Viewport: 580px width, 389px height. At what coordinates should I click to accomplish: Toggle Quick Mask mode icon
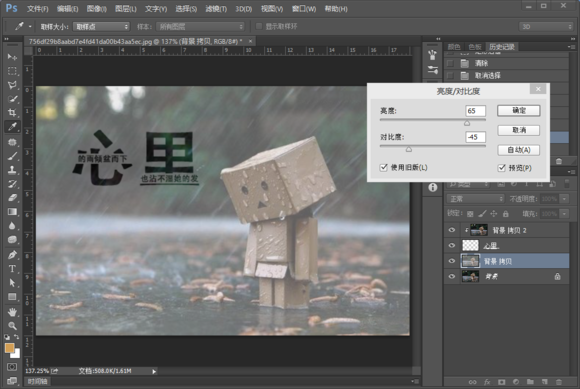[12, 367]
